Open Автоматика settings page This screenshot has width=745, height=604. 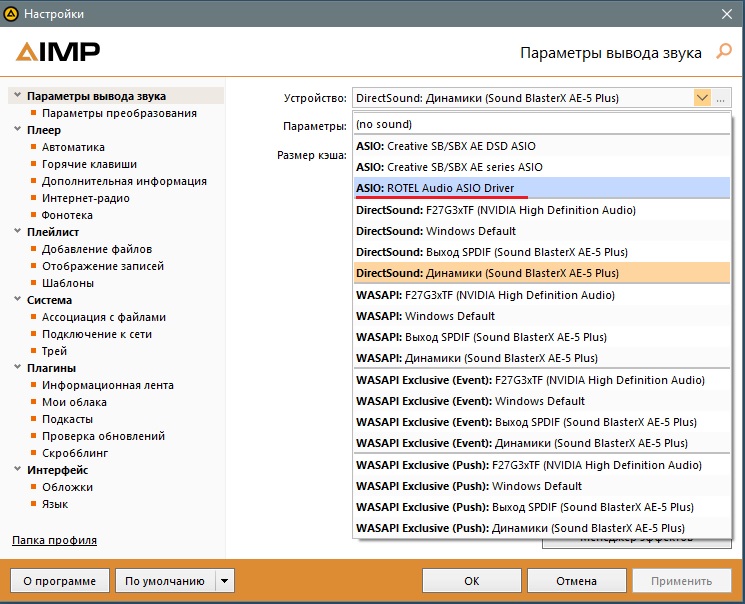pos(73,147)
